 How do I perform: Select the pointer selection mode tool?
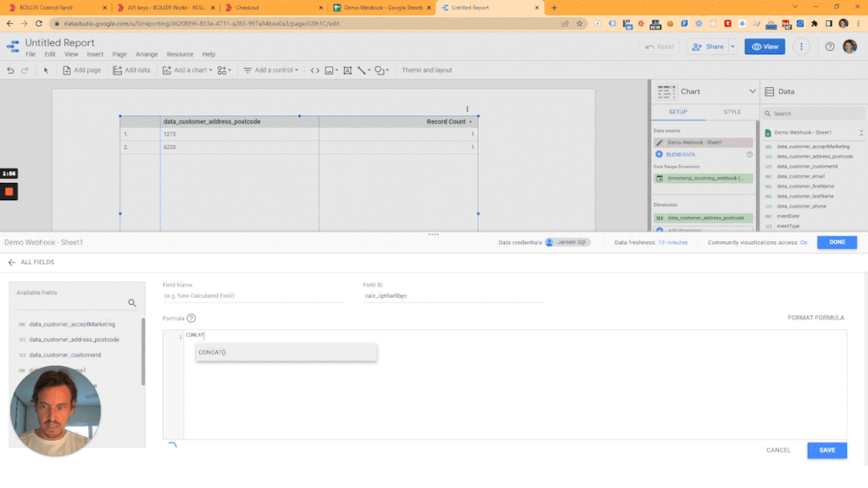pos(47,70)
